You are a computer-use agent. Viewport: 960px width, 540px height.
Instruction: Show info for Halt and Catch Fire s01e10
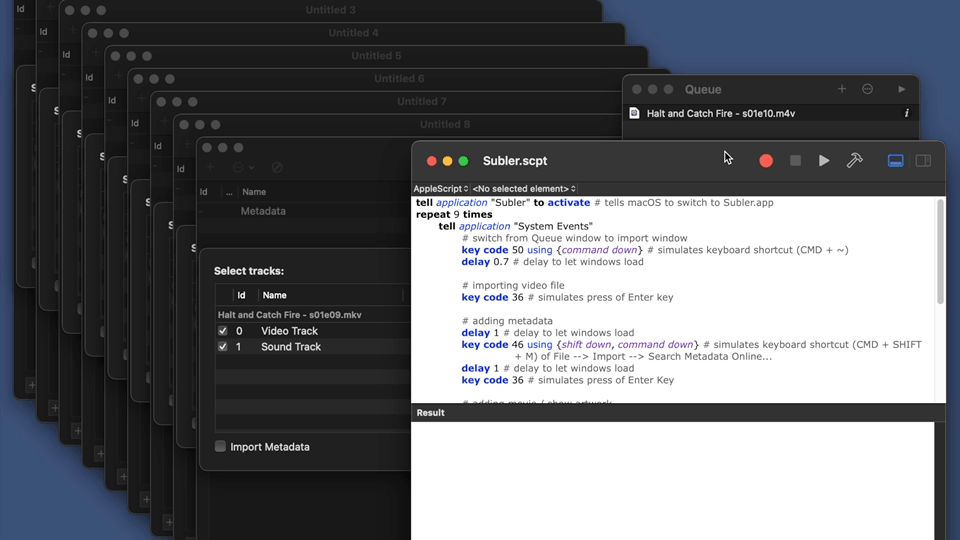point(907,113)
